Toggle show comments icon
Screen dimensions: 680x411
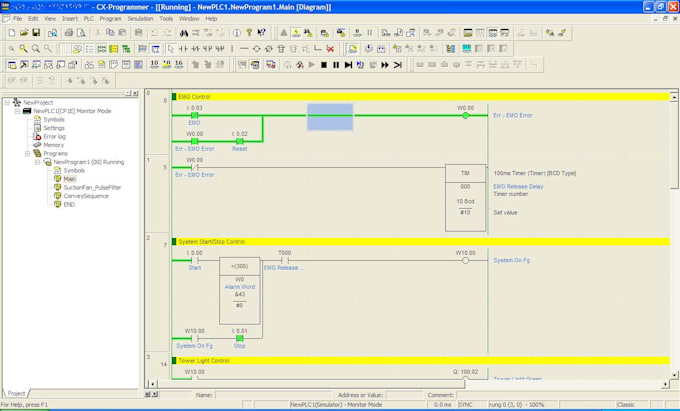pyautogui.click(x=77, y=49)
